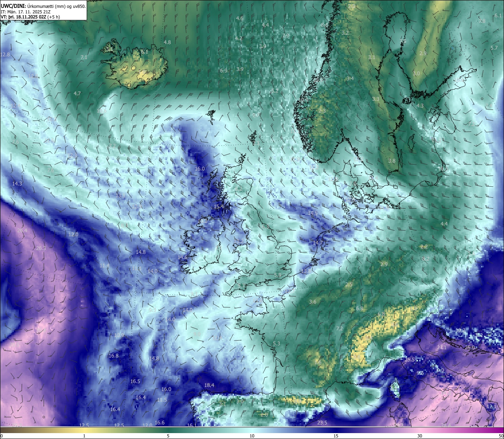Click the 18.4 value north of Spain
This screenshot has width=504, height=439.
pos(209,385)
